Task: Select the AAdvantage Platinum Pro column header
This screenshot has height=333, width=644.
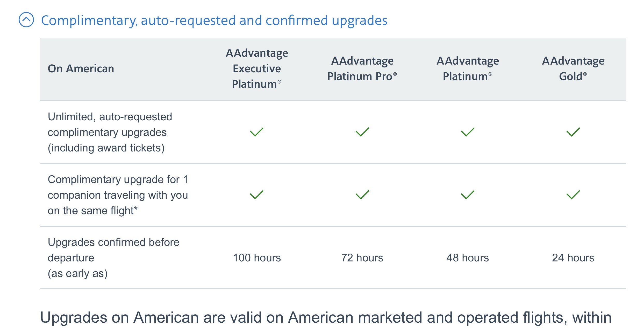Action: click(x=362, y=68)
